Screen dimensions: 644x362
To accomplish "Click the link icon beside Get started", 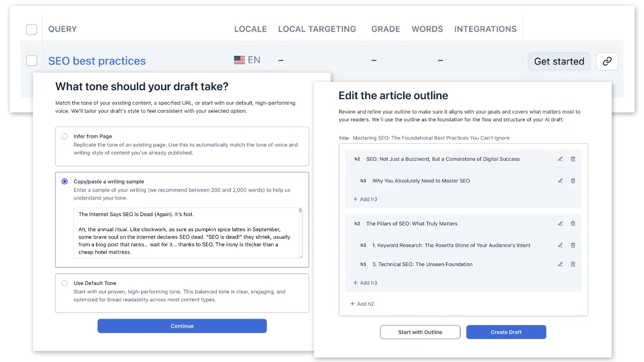I will point(607,61).
